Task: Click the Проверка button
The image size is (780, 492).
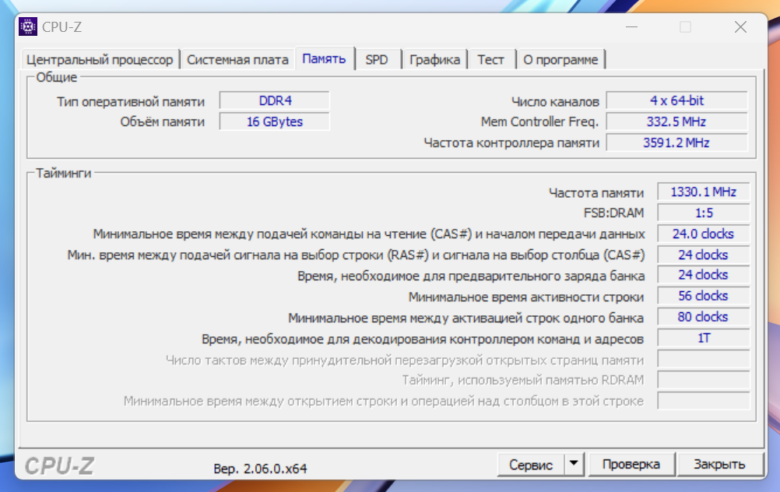Action: [631, 465]
